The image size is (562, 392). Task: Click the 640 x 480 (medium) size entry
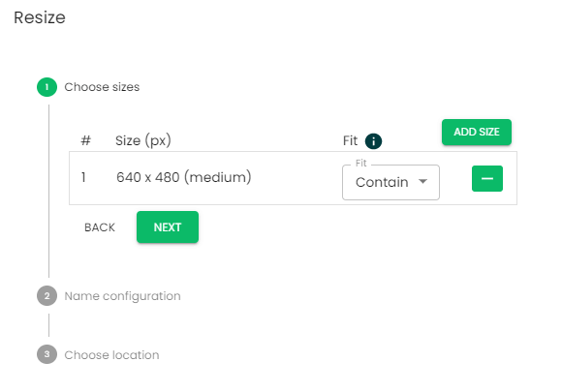(183, 177)
